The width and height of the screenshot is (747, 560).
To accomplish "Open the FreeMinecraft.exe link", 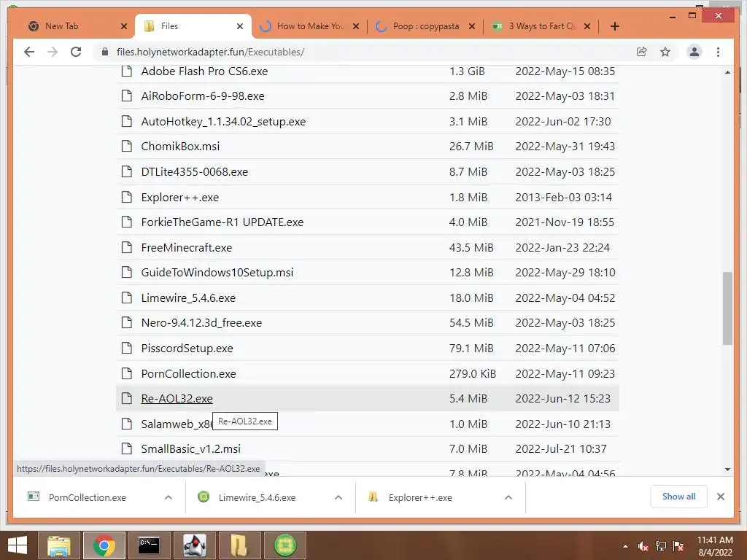I will [186, 248].
